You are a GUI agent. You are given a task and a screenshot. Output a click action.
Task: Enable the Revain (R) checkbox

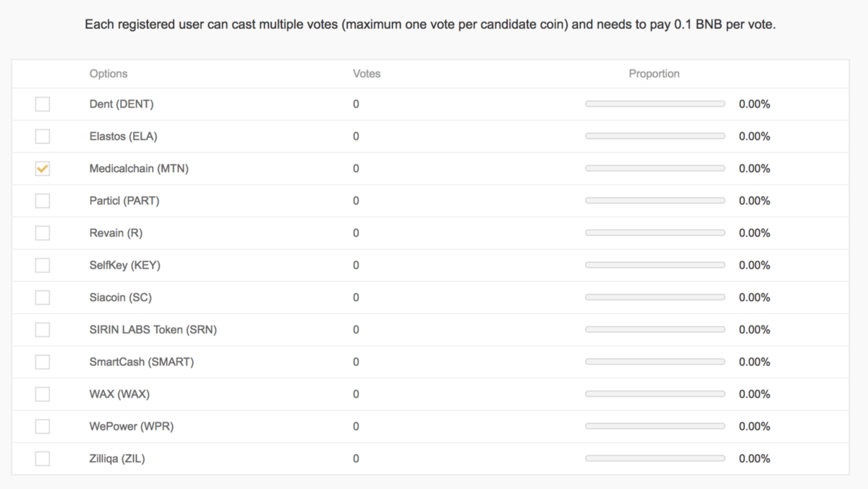[x=43, y=233]
